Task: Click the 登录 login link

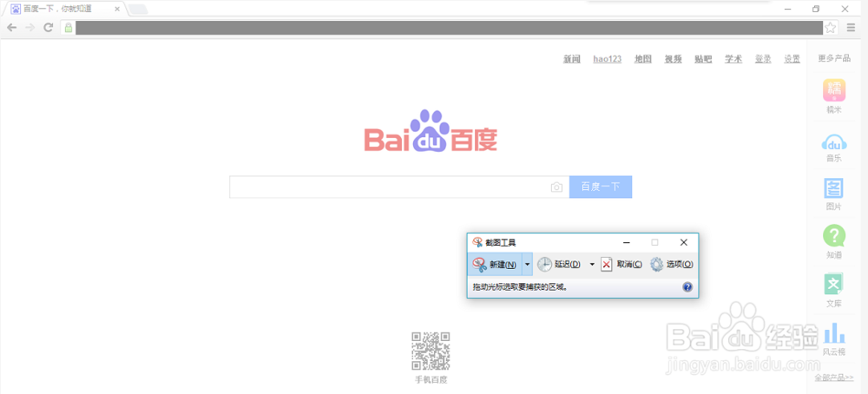Action: 763,59
